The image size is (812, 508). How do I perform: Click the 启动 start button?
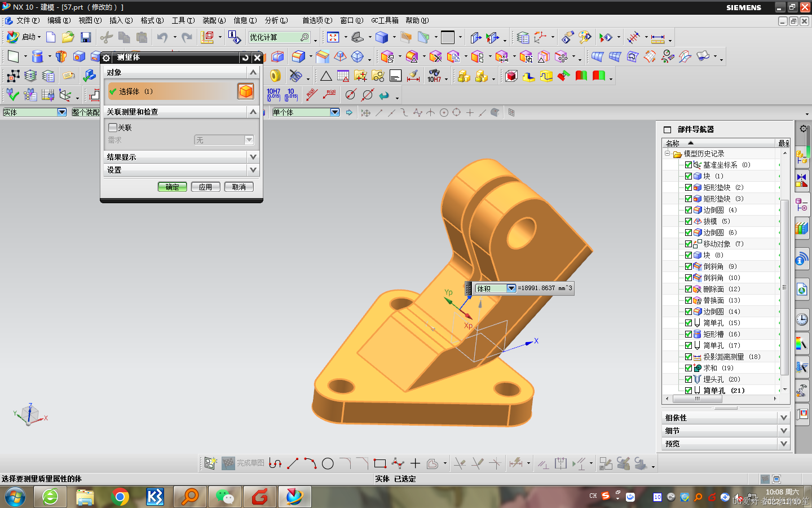point(24,37)
